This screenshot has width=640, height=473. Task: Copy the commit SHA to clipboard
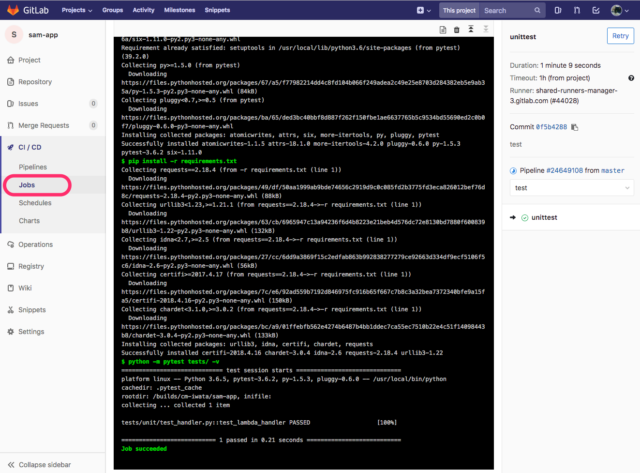tap(575, 127)
